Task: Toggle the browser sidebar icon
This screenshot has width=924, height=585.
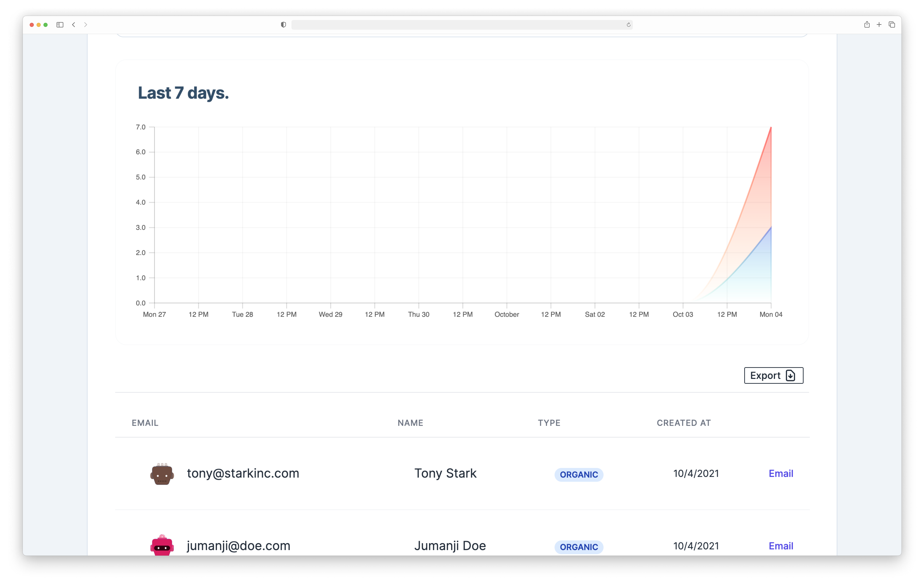Action: [60, 25]
